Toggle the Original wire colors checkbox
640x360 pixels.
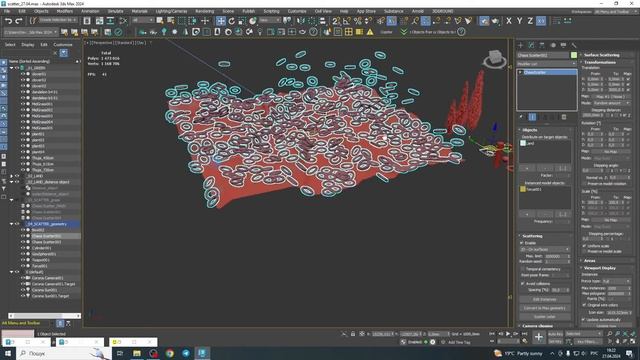click(x=584, y=305)
